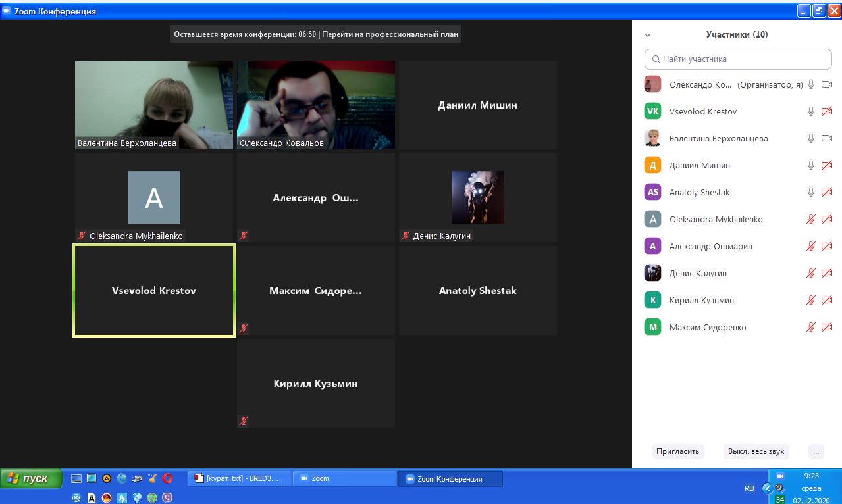This screenshot has width=842, height=504.
Task: Click muted microphone icon for Денис Калугин
Action: point(811,274)
